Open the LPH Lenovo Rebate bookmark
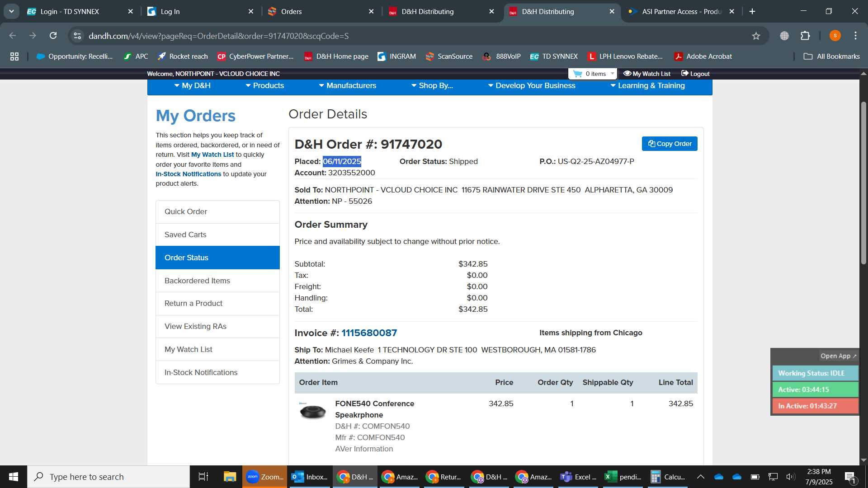 [x=625, y=56]
